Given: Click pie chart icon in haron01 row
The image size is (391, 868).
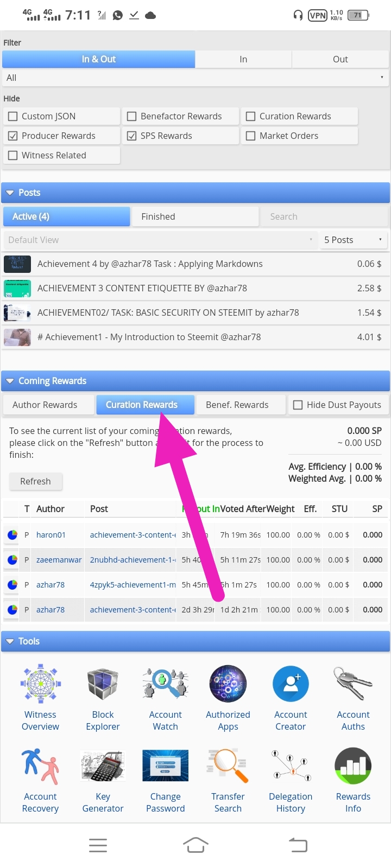Looking at the screenshot, I should [12, 535].
